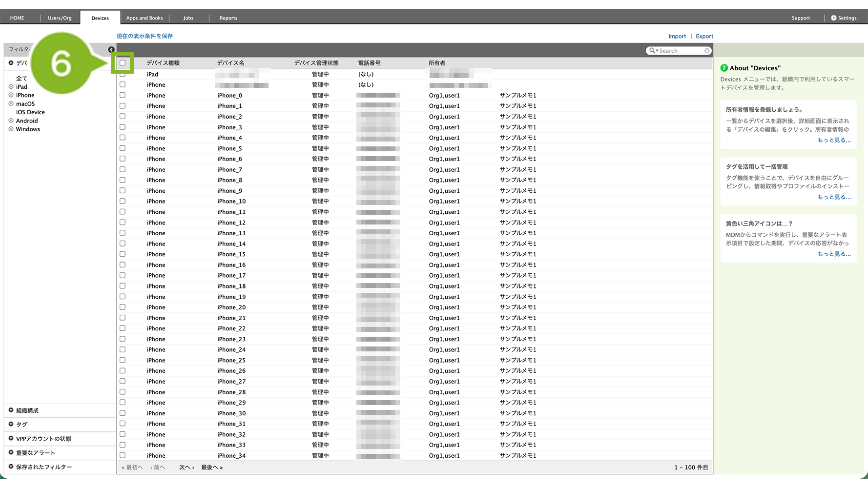Click into the Search input field

(x=681, y=51)
